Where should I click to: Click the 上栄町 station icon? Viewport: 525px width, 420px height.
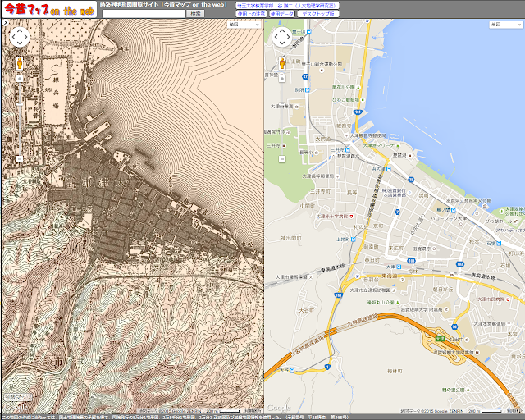(x=354, y=240)
